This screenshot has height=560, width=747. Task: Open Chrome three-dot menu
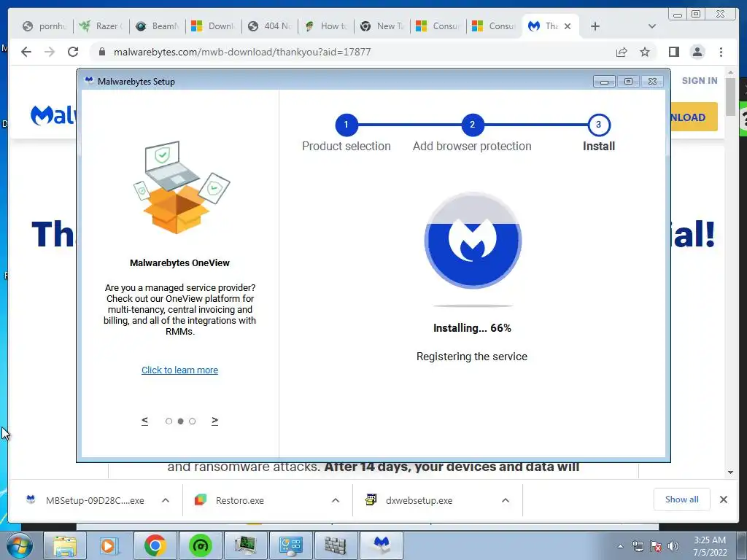[721, 52]
